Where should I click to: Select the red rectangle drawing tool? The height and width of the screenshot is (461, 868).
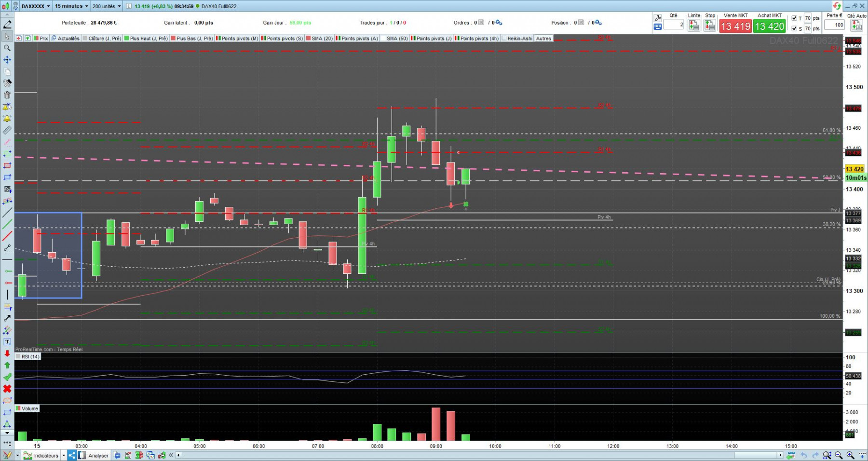pyautogui.click(x=7, y=165)
